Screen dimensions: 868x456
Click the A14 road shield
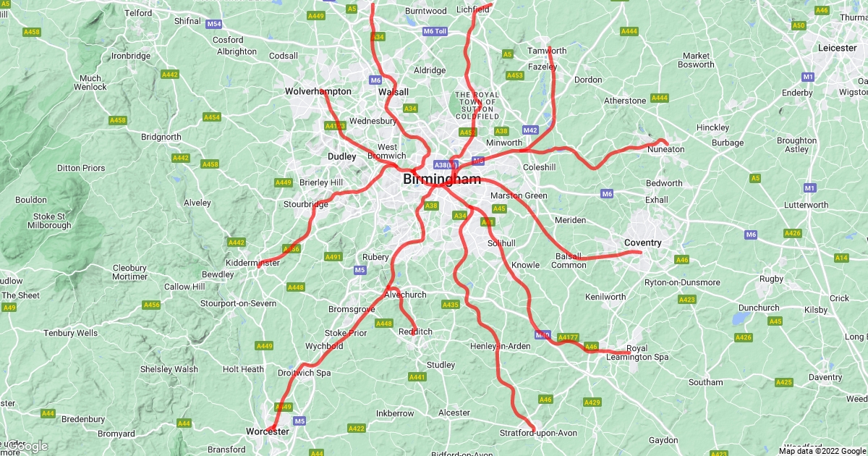pyautogui.click(x=841, y=258)
